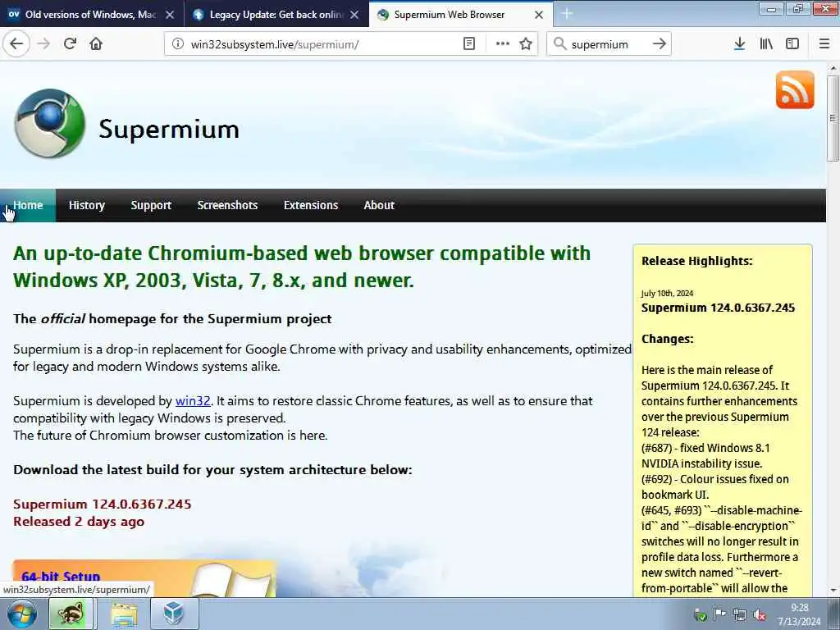
Task: View the Screenshots page
Action: coord(227,205)
